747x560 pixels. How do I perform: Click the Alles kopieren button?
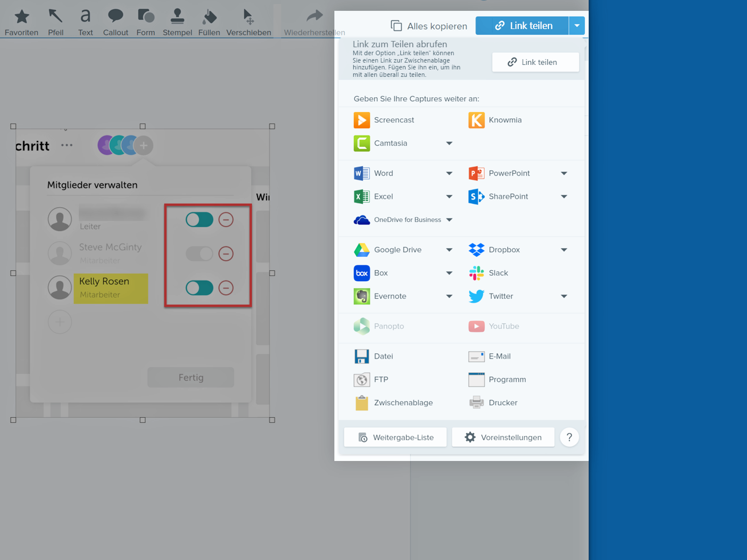tap(429, 26)
